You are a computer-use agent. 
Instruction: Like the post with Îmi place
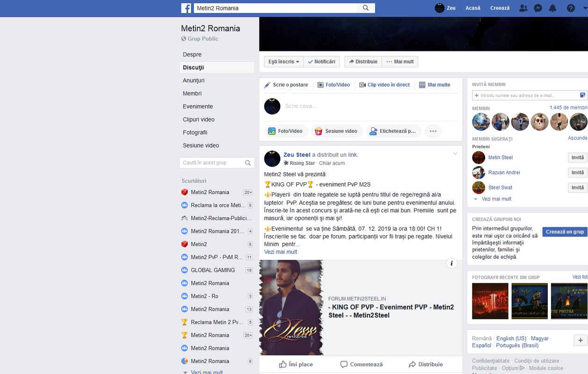point(296,364)
